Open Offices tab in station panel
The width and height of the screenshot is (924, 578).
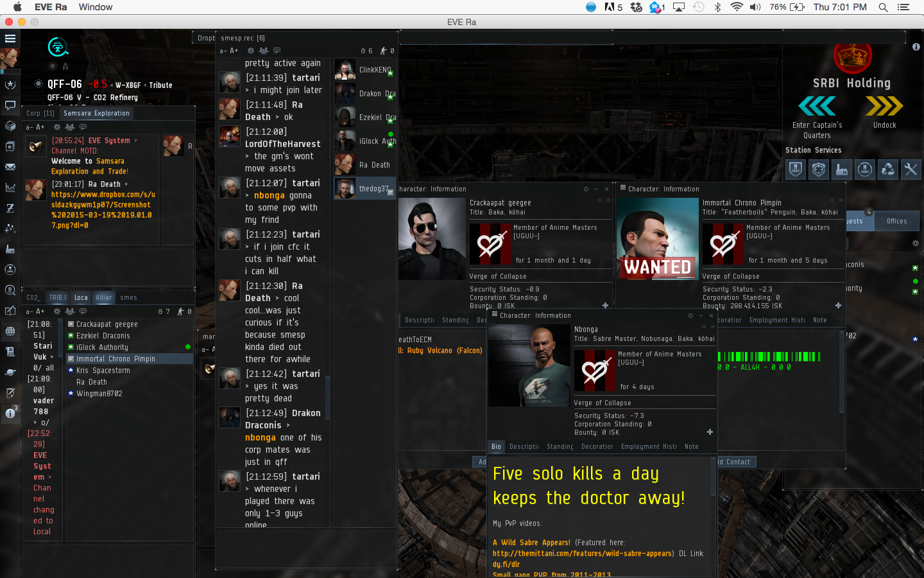tap(896, 221)
